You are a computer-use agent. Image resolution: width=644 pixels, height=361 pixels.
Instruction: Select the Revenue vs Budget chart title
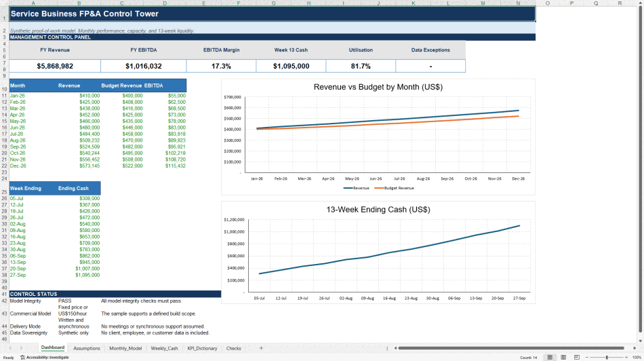click(x=378, y=87)
